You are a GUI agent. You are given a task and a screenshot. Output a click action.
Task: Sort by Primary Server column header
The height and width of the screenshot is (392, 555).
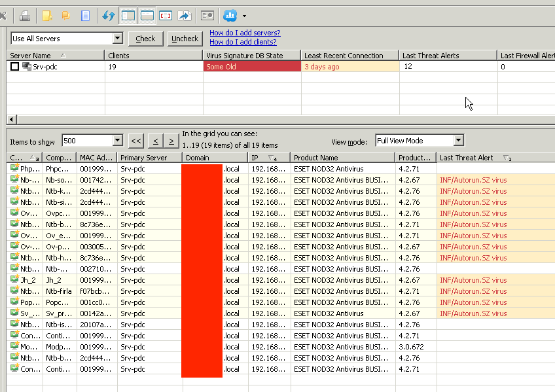pos(150,158)
